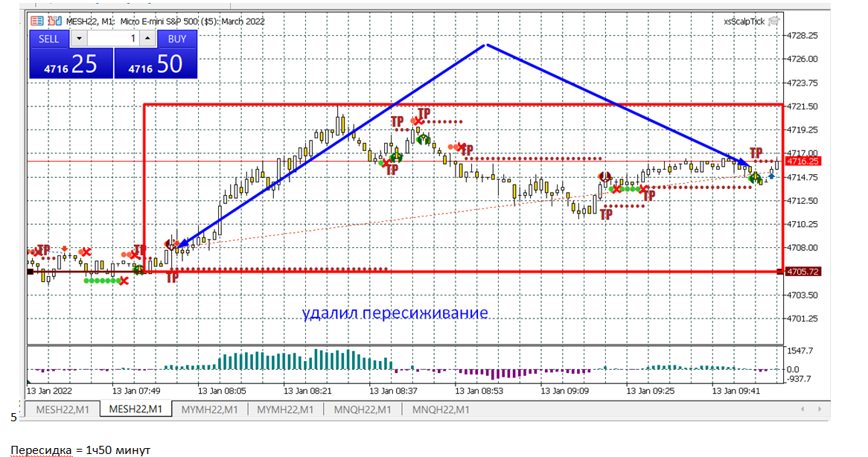The height and width of the screenshot is (457, 868).
Task: Click the 13 Jan 08:37 time label
Action: pos(393,391)
